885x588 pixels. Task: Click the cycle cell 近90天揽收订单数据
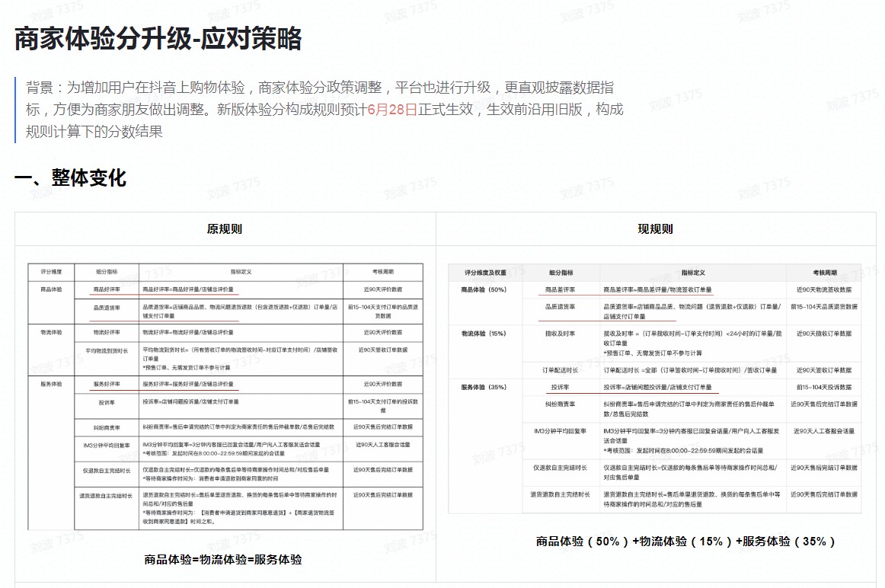(x=824, y=334)
